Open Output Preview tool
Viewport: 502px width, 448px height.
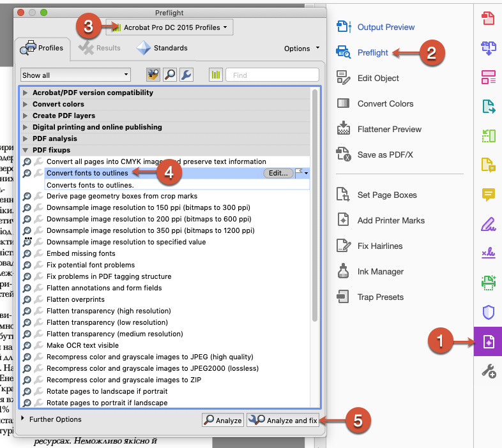click(375, 27)
